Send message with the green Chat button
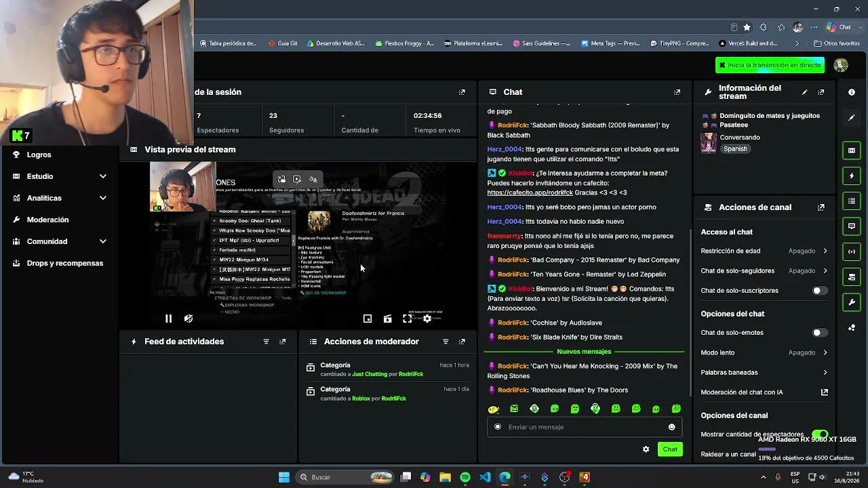Image resolution: width=868 pixels, height=488 pixels. pyautogui.click(x=670, y=449)
